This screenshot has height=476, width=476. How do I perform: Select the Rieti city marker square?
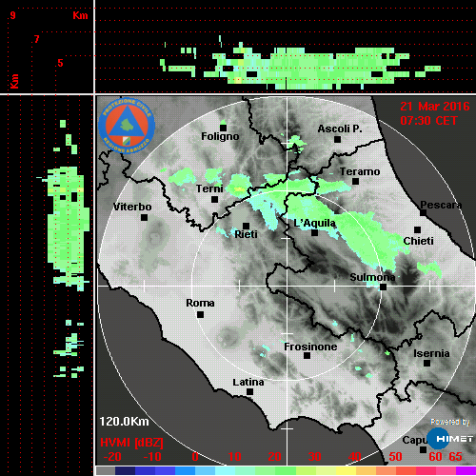pyautogui.click(x=246, y=226)
